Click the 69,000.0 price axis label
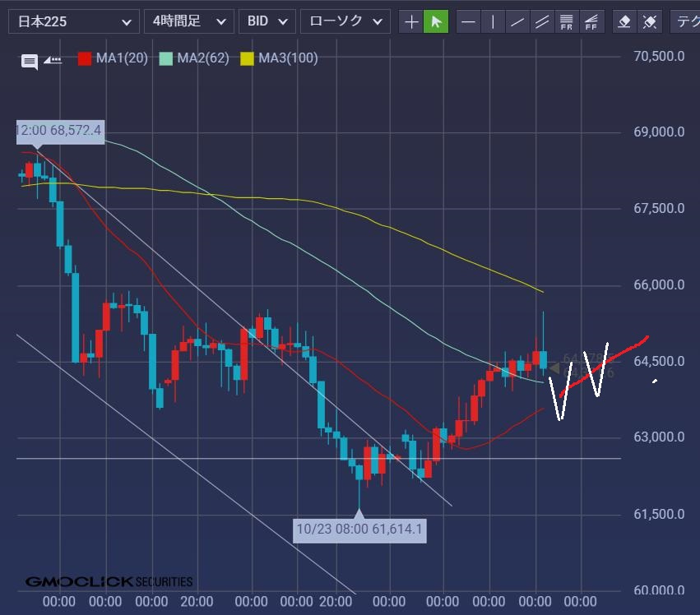 pos(659,132)
